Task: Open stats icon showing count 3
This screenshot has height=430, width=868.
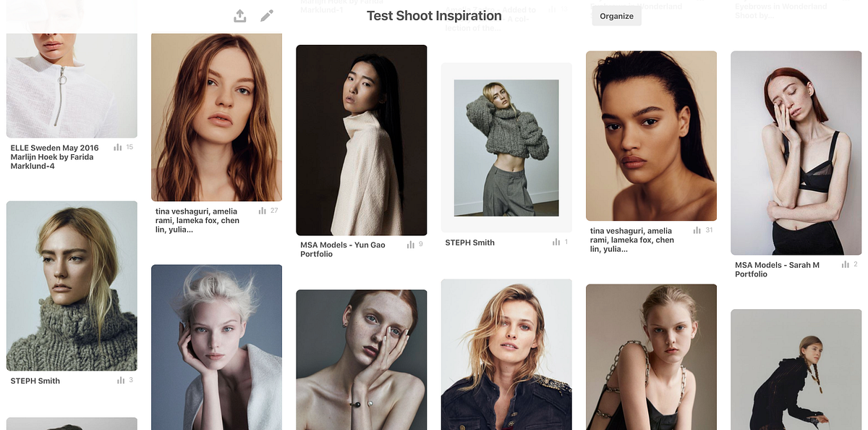Action: 120,380
